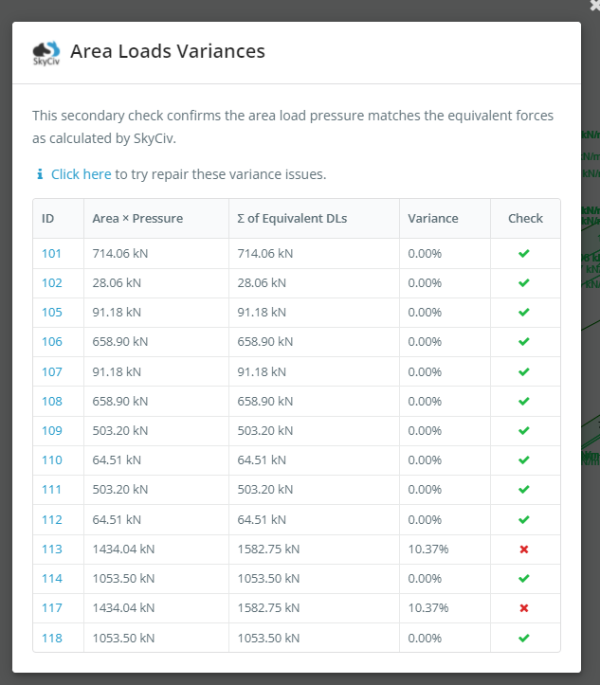Image resolution: width=600 pixels, height=685 pixels.
Task: Click the green checkmark for ID 101
Action: 524,254
